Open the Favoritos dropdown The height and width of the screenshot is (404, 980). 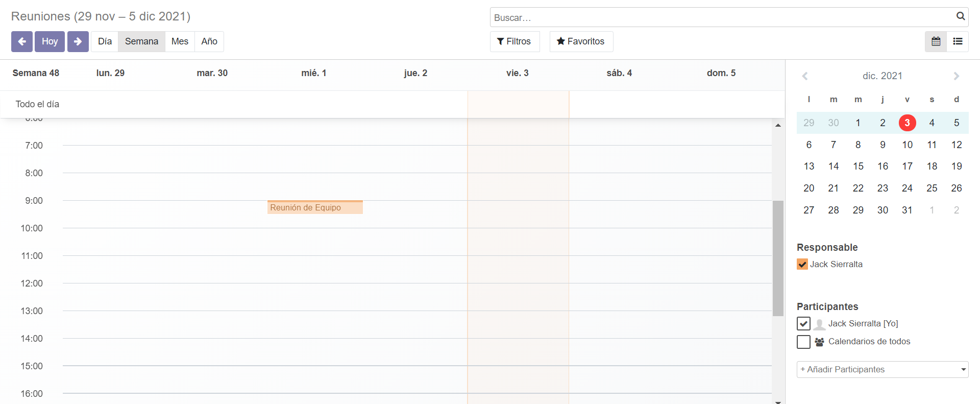(581, 41)
